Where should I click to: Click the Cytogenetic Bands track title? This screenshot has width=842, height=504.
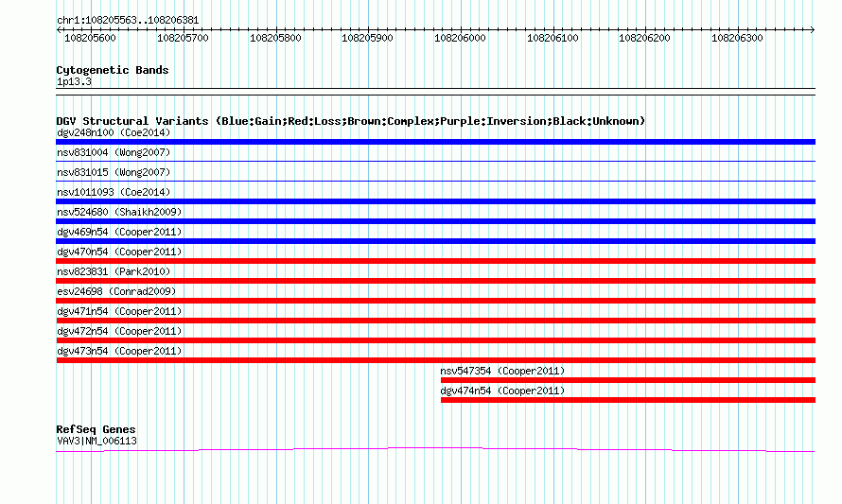click(x=113, y=70)
